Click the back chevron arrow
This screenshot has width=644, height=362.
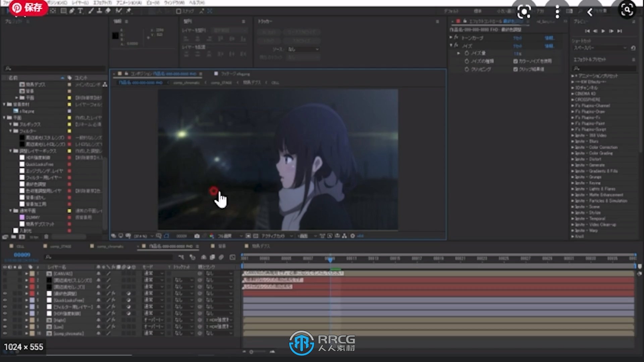590,12
